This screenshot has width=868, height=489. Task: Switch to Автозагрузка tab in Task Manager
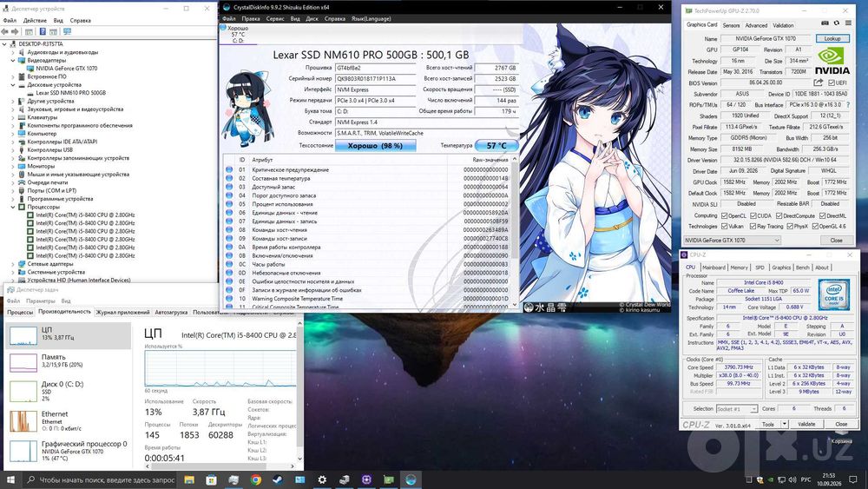171,313
